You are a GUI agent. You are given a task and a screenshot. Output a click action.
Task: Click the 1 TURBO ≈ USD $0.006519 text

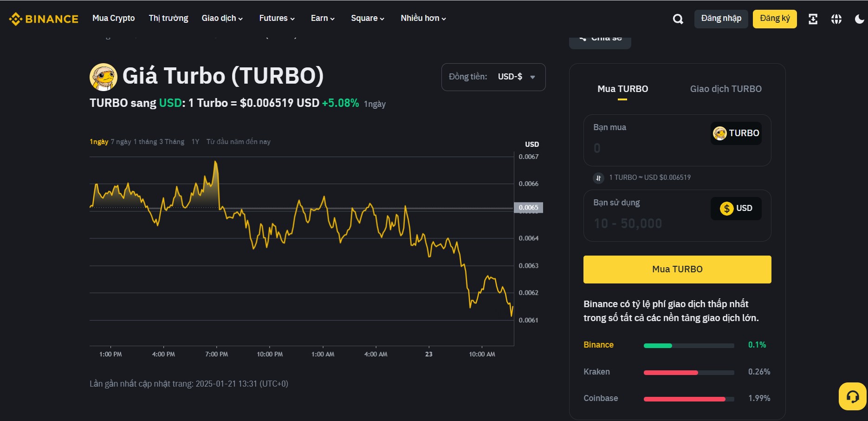(650, 178)
